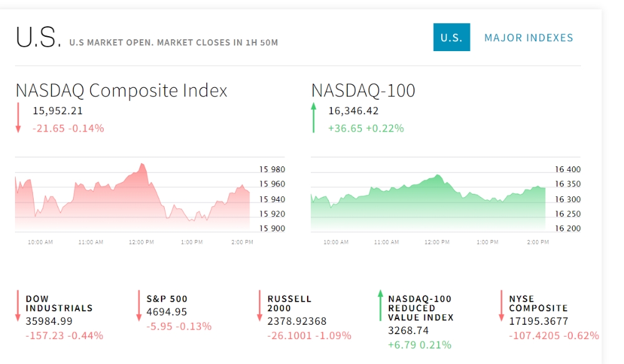Select the NASDAQ-100 value 16,346.42
This screenshot has height=364, width=624.
(353, 111)
